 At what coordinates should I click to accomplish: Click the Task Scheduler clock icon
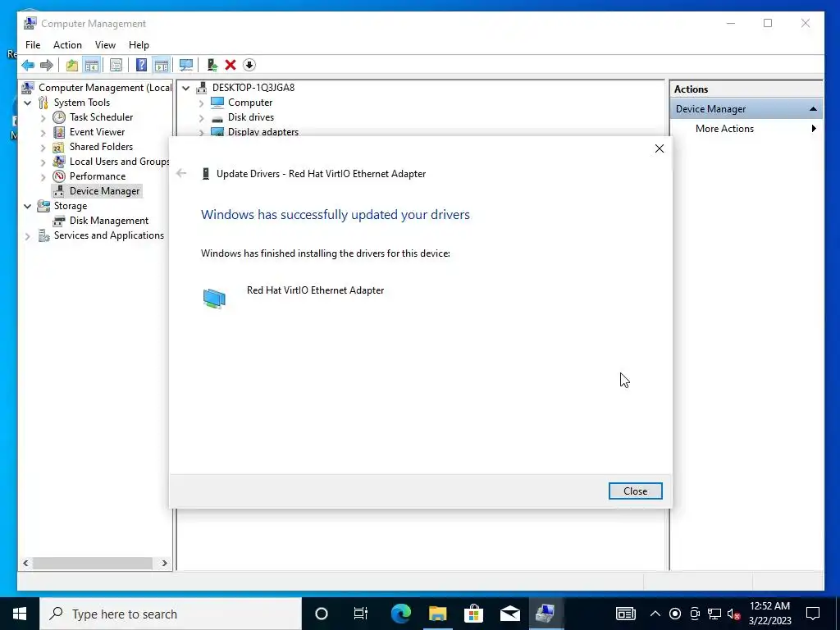point(59,117)
